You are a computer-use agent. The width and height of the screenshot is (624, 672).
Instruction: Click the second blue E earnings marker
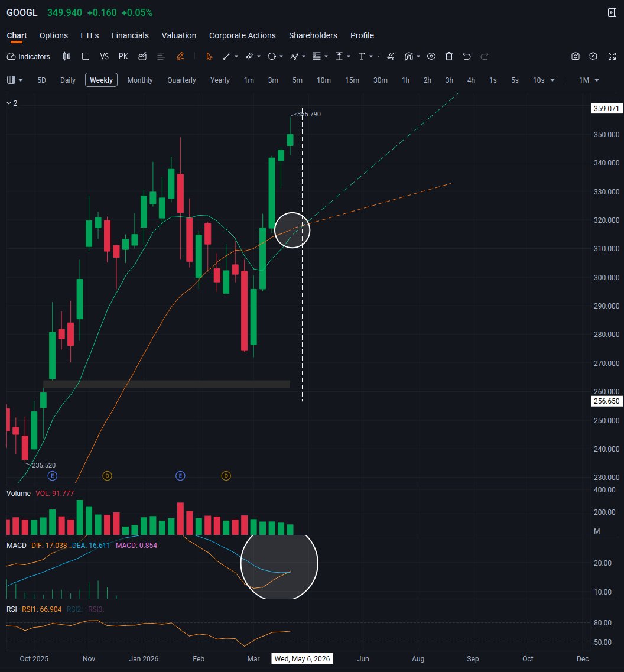click(x=180, y=476)
